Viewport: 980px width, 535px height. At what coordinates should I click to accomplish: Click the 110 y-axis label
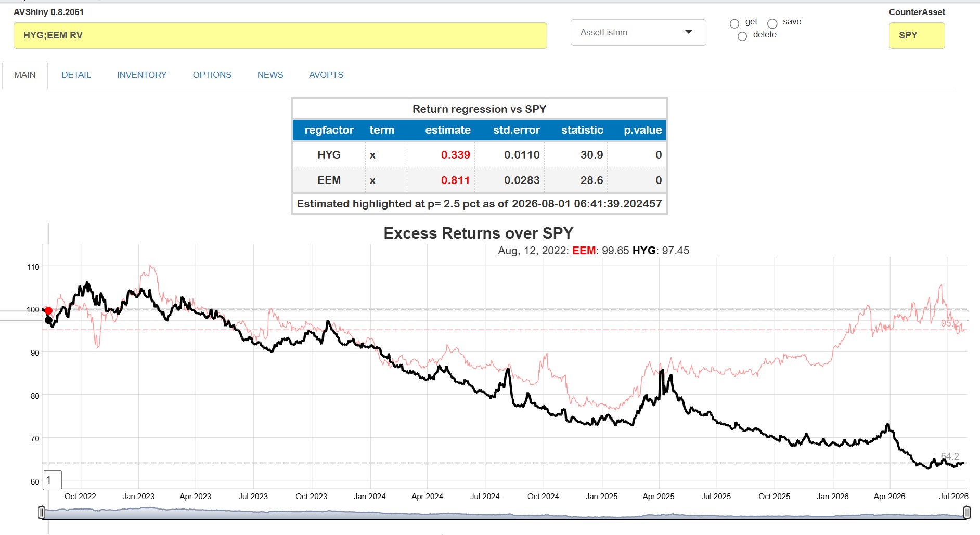click(x=33, y=267)
